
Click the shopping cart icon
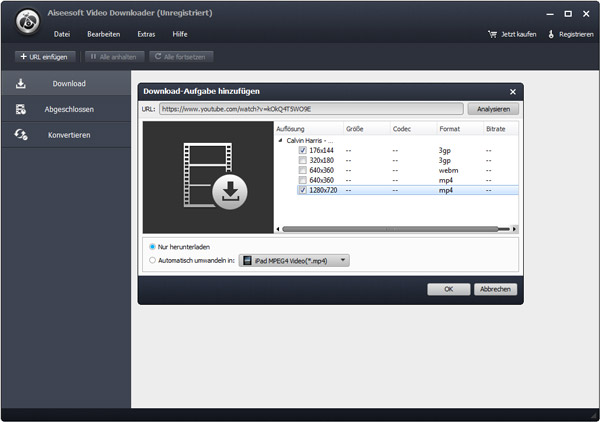[x=492, y=34]
